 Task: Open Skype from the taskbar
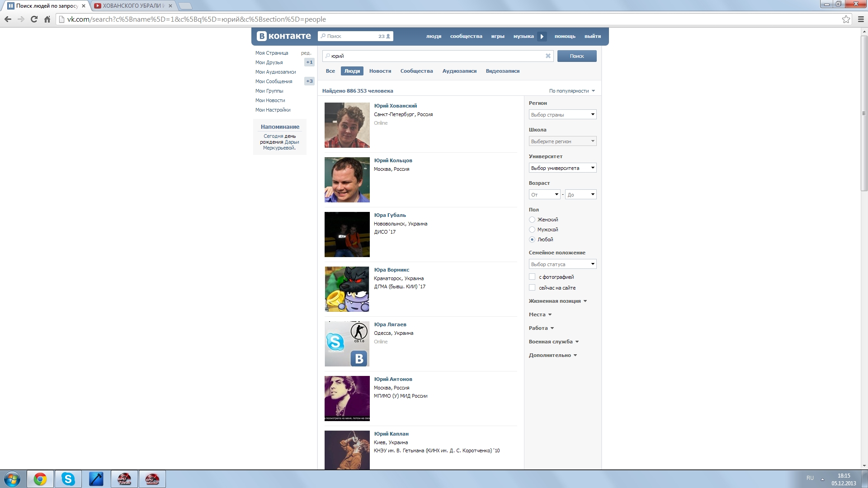(68, 479)
